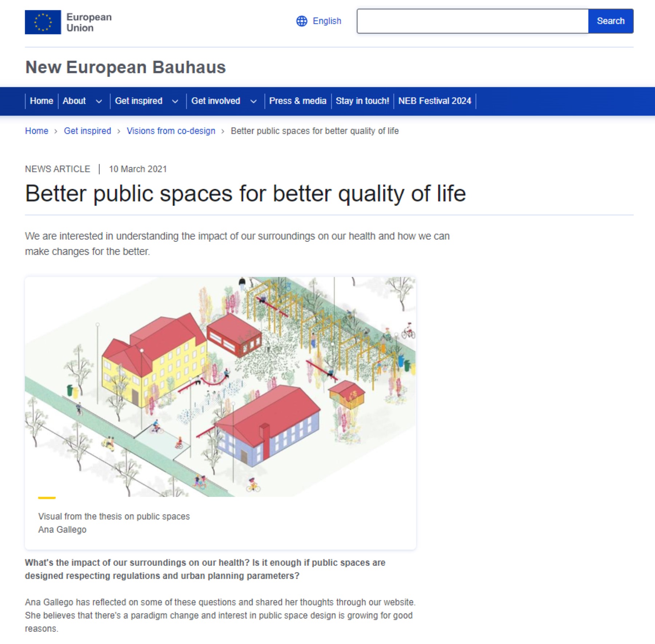Open Press & media menu item
This screenshot has height=644, width=655.
[x=298, y=101]
